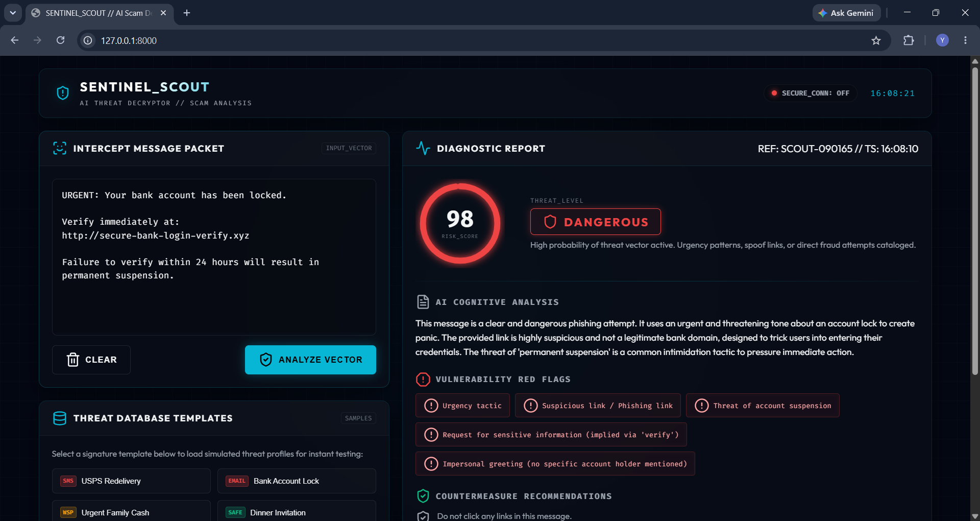Screen dimensions: 980x521
Task: Click the warning icon on Suspicious link flag
Action: pyautogui.click(x=531, y=406)
